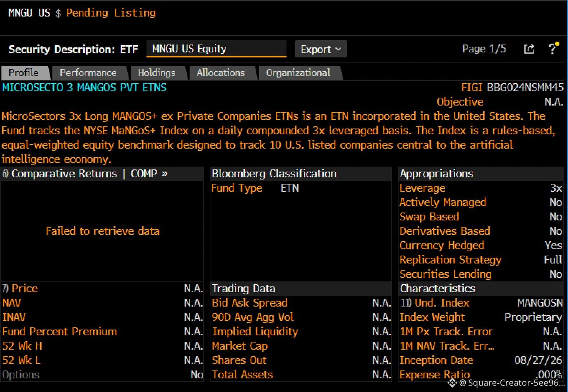Click the Securities Lending label
The image size is (568, 392).
pos(446,274)
